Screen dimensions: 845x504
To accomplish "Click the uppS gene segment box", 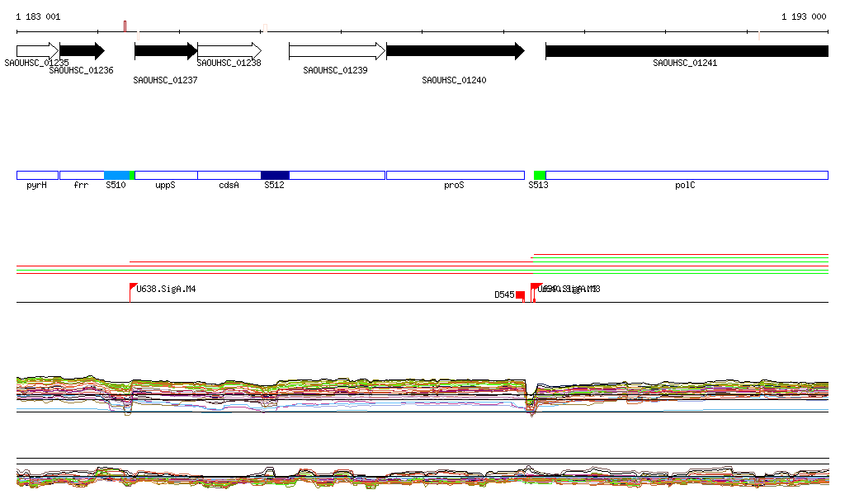I will coord(166,175).
